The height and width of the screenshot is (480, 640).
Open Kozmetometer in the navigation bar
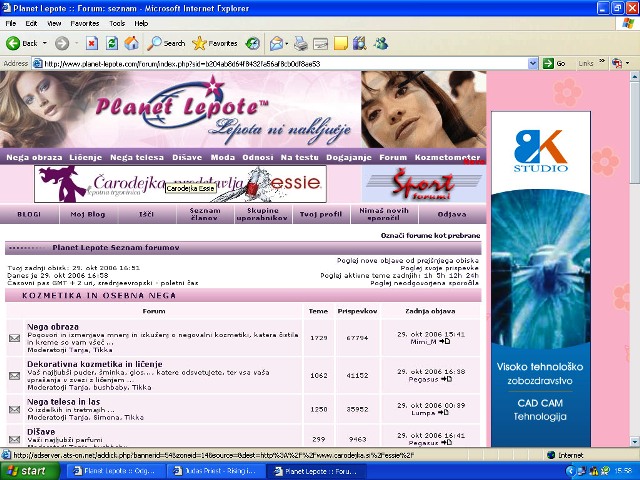point(447,157)
